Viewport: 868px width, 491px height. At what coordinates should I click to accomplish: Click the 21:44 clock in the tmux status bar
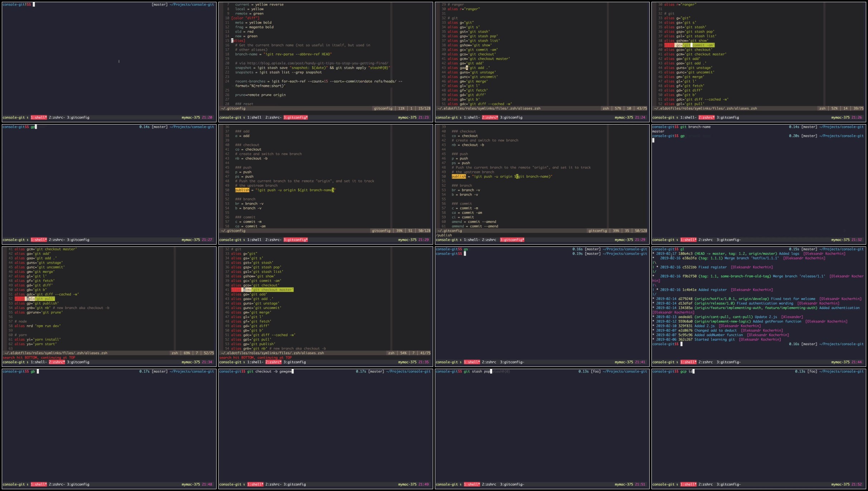point(857,362)
